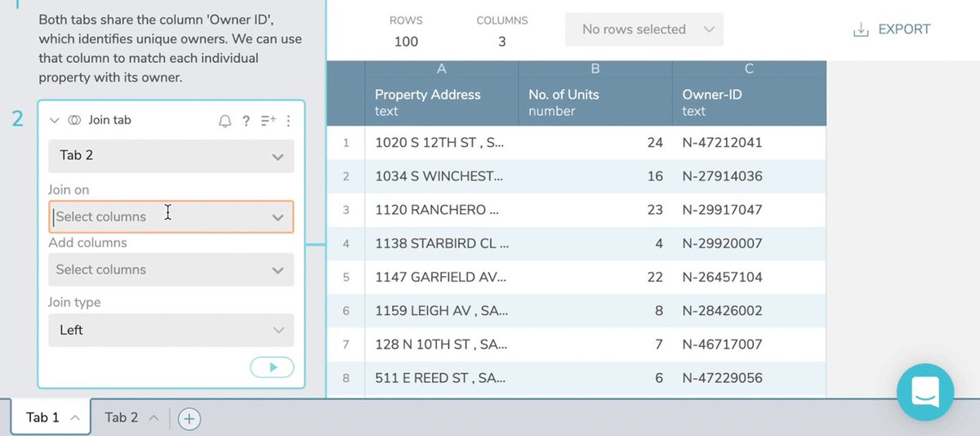Select the No. of Units column header

point(595,102)
